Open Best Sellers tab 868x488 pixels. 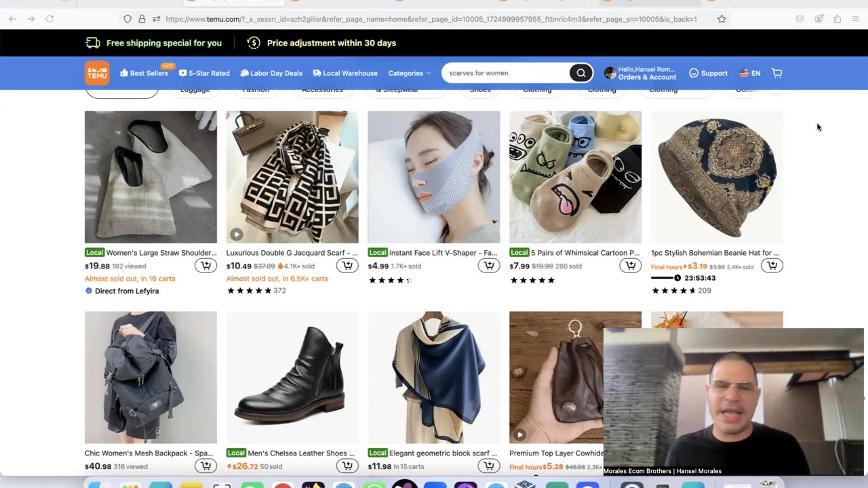(144, 73)
